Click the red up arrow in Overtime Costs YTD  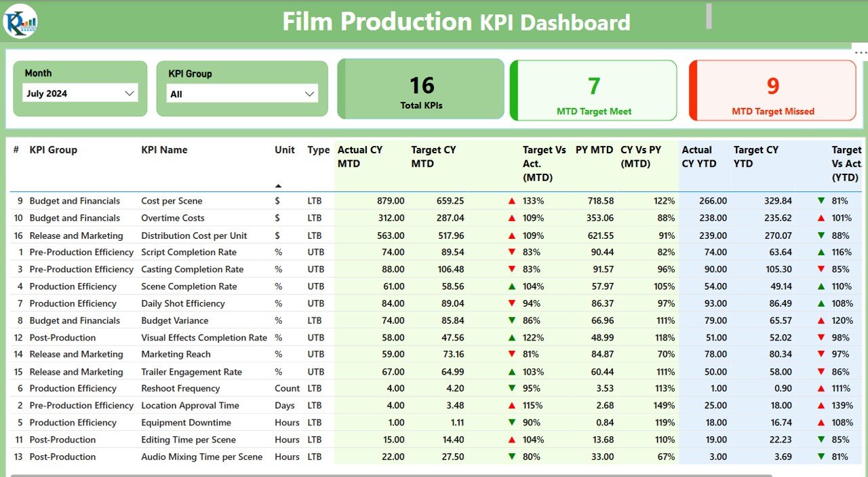point(821,218)
